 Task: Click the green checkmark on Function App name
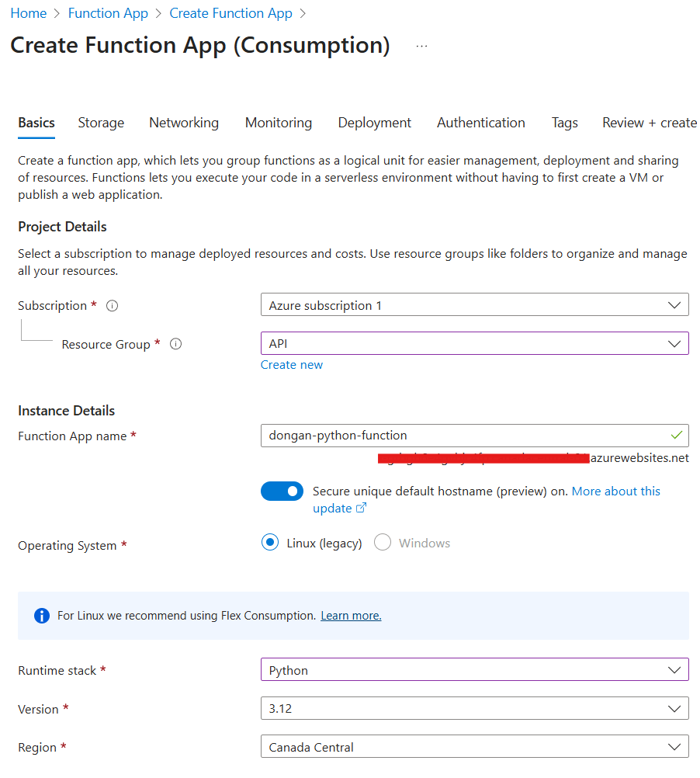coord(677,436)
